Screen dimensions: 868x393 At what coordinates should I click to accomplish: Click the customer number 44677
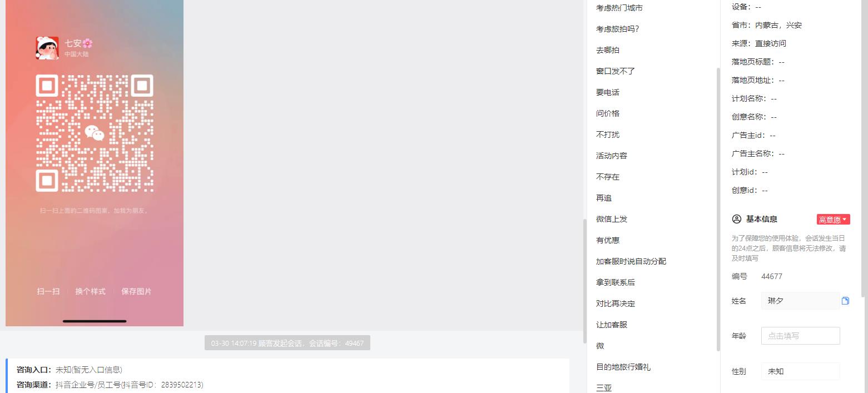coord(772,276)
